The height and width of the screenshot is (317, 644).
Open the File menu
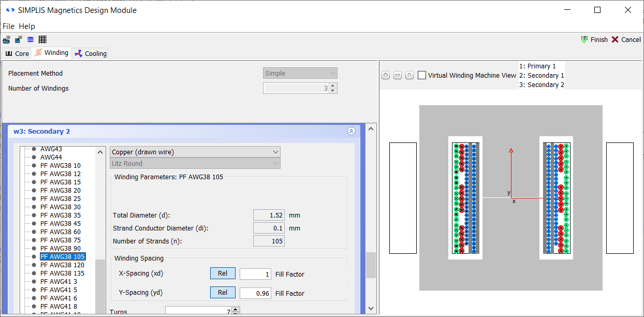coord(8,26)
